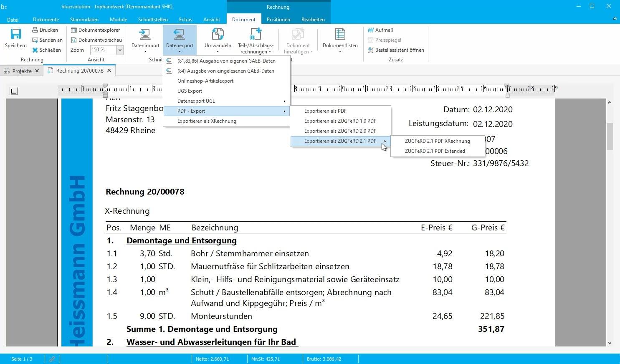Click Bestellassistent öffnen
Screen dimensions: 620x364
point(396,50)
